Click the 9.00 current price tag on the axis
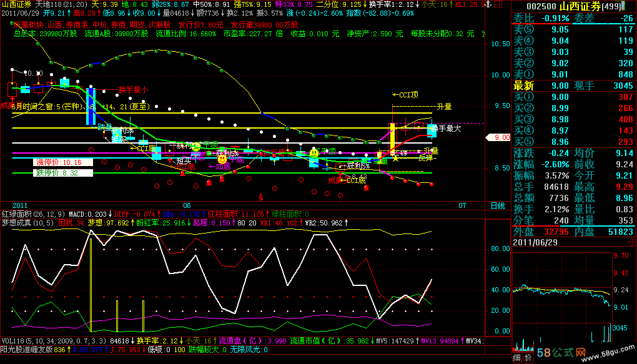637x364 pixels. [499, 137]
